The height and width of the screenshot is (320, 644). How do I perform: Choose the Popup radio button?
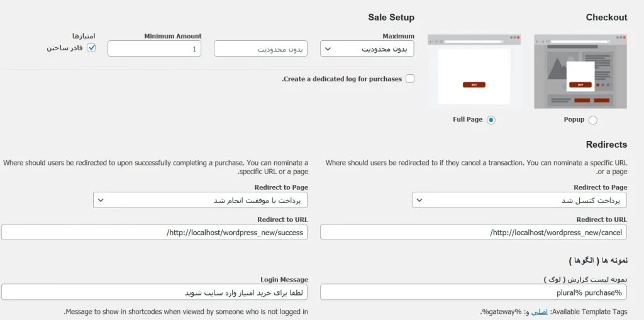(x=592, y=120)
